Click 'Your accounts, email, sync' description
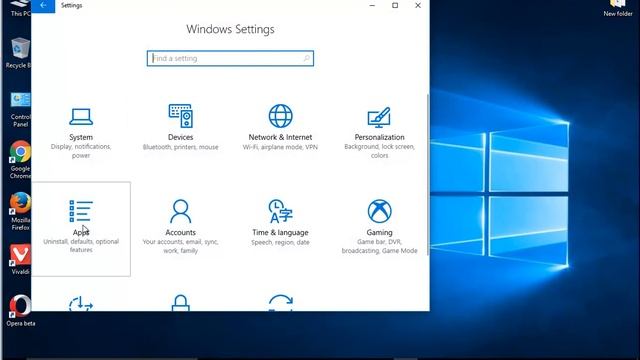The image size is (640, 360). click(180, 246)
